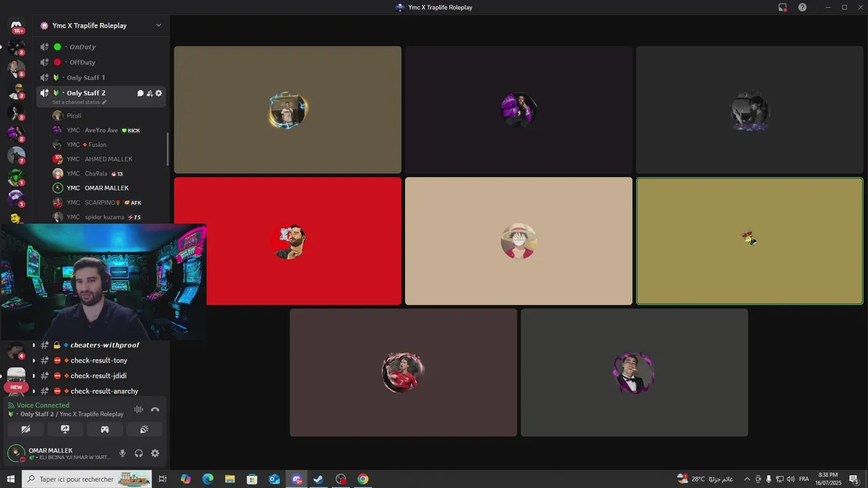Open server with 5 notification badge
This screenshot has height=488, width=868.
click(x=16, y=68)
